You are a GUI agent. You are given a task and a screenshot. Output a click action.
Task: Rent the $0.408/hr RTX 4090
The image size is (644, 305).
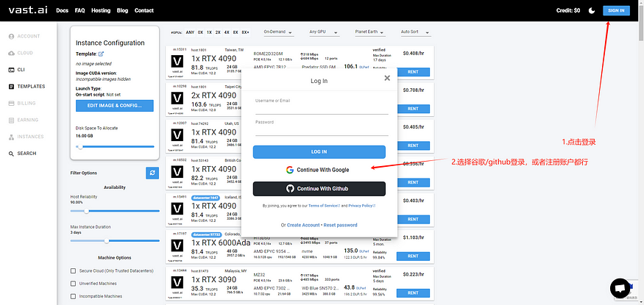pos(413,72)
